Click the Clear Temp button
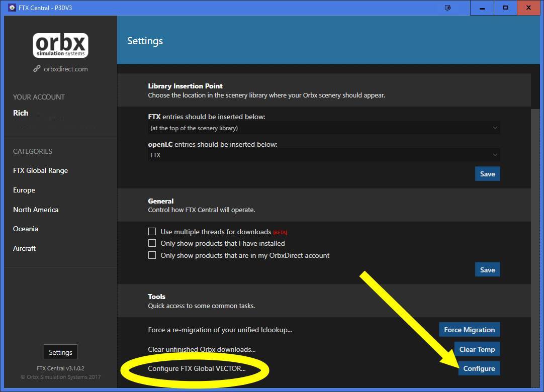Image resolution: width=544 pixels, height=392 pixels. pos(477,349)
